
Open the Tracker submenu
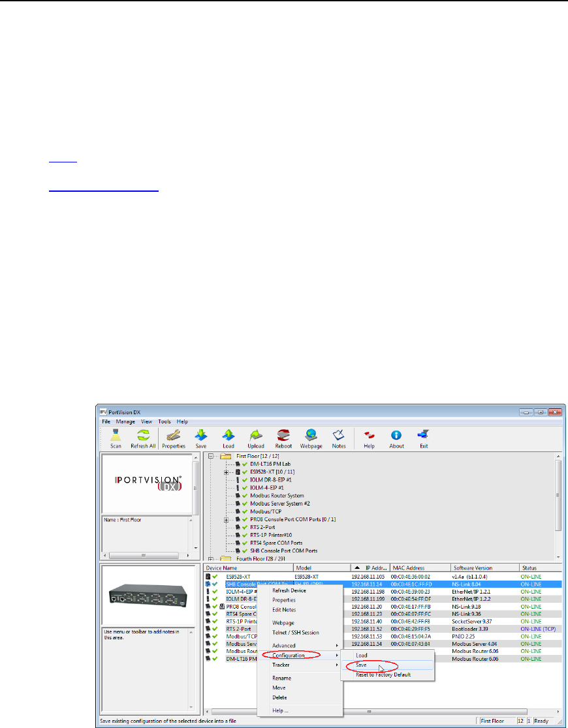pos(300,665)
